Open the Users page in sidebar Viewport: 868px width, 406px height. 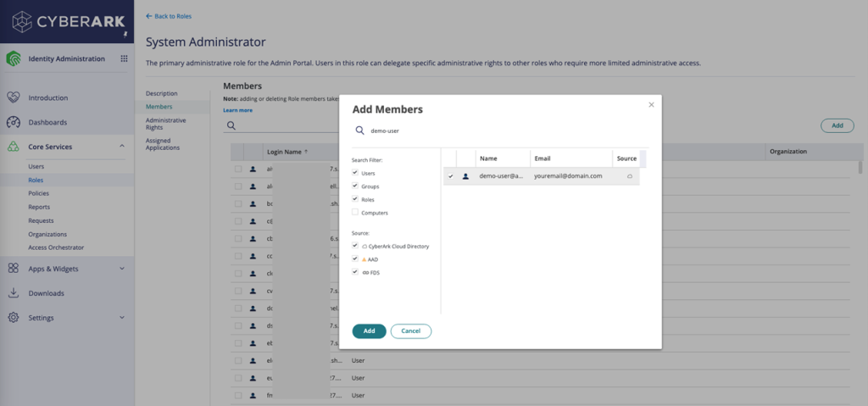[36, 166]
